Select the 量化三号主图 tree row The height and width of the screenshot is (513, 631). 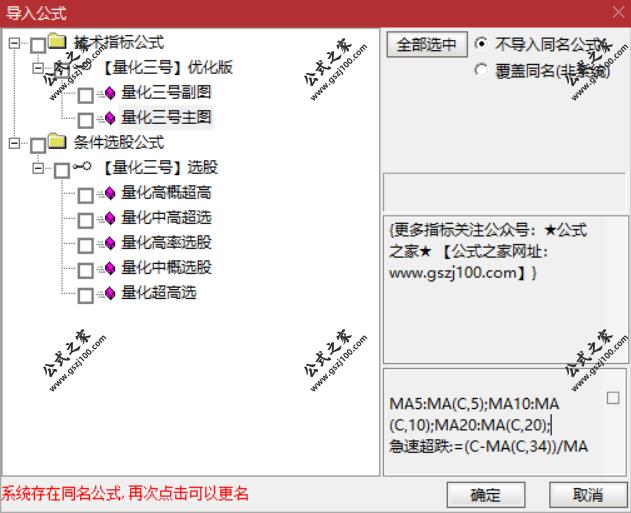(166, 117)
